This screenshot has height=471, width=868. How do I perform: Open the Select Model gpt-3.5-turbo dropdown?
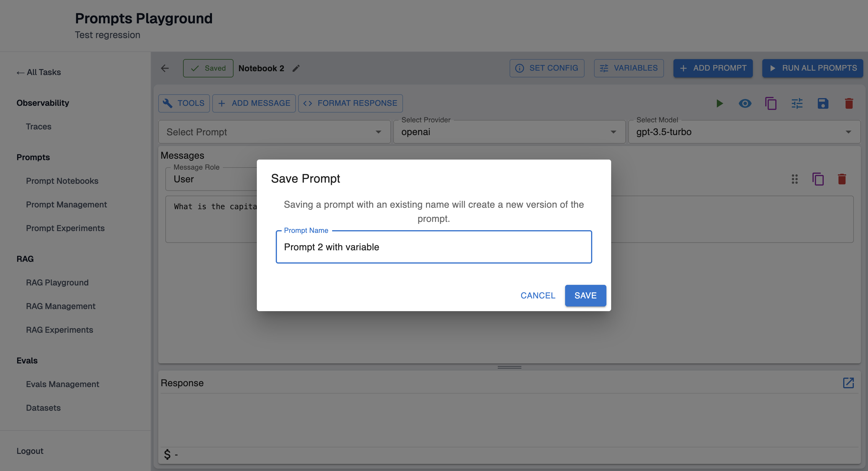(744, 132)
